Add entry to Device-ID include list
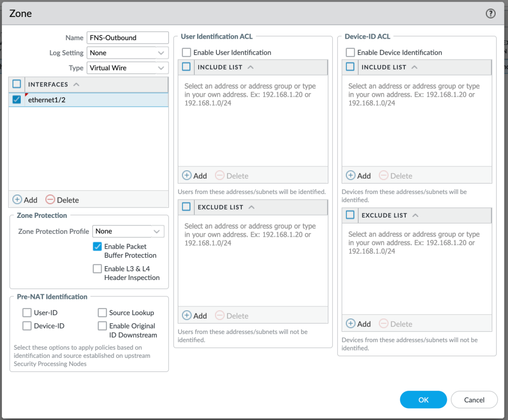 tap(352, 176)
